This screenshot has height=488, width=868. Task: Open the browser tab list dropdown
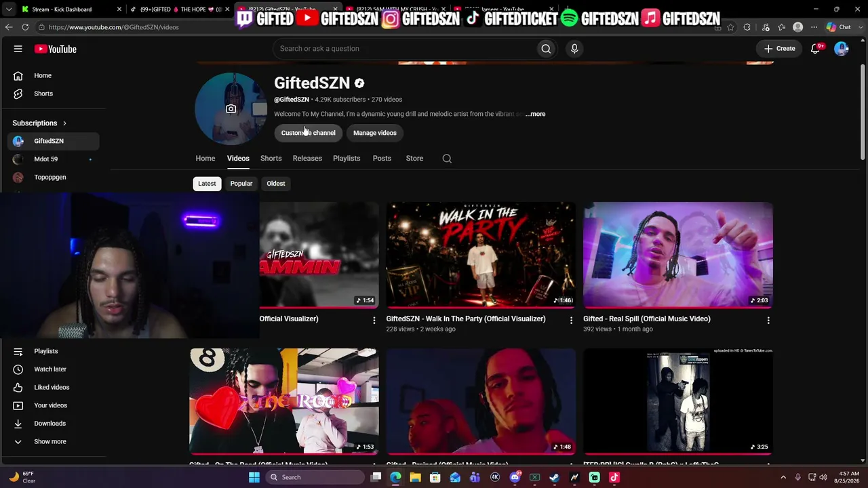click(x=9, y=9)
